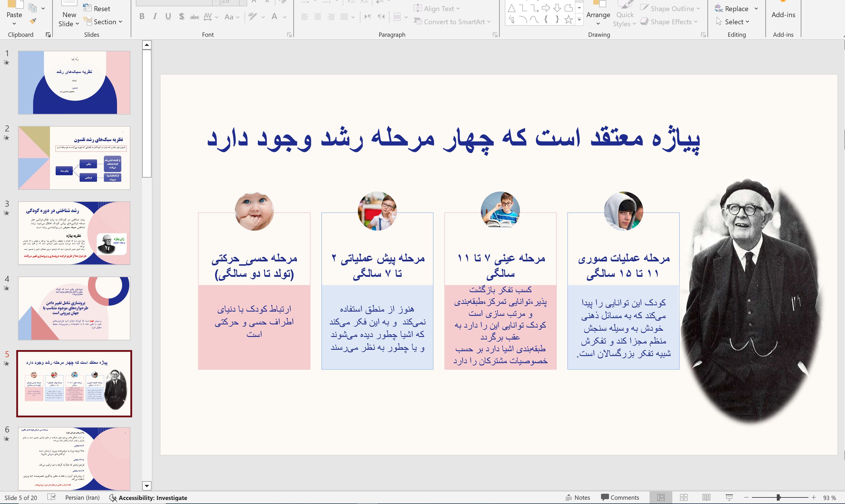Image resolution: width=845 pixels, height=504 pixels.
Task: Expand the Shape Effects menu
Action: click(x=669, y=21)
